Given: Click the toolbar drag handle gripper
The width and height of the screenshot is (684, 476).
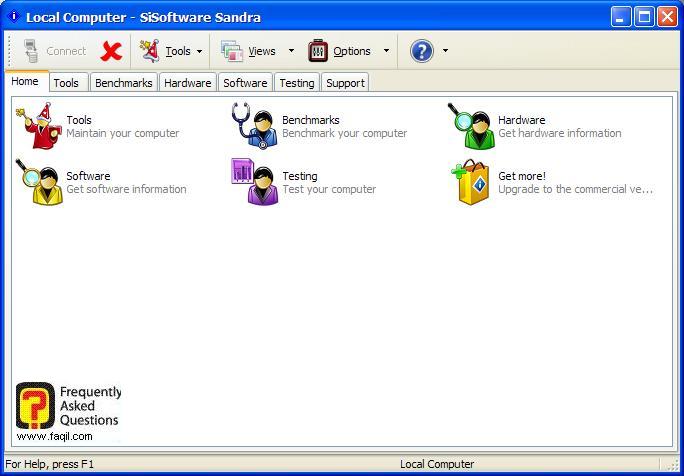Looking at the screenshot, I should tap(9, 51).
